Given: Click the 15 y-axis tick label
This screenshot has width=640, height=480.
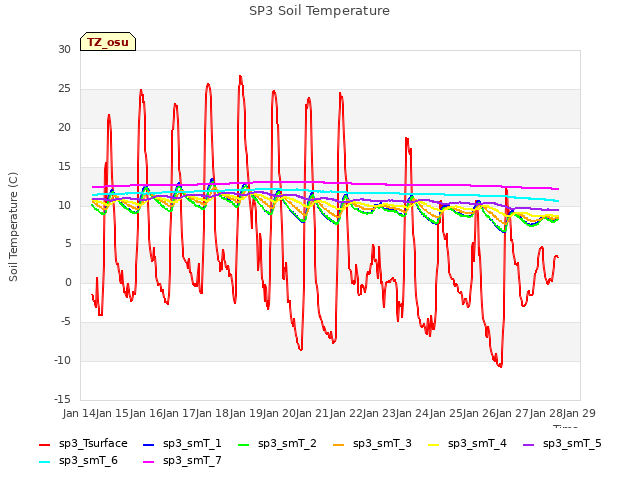Looking at the screenshot, I should click(64, 167).
